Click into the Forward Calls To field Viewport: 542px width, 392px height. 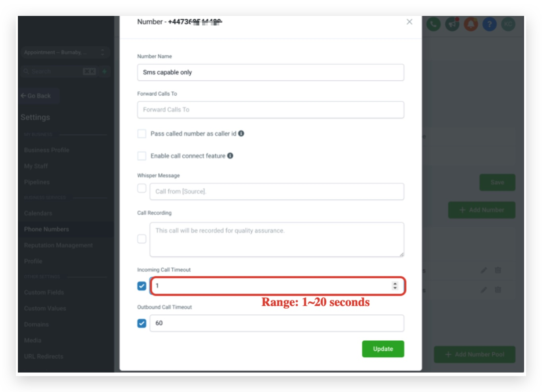(271, 110)
